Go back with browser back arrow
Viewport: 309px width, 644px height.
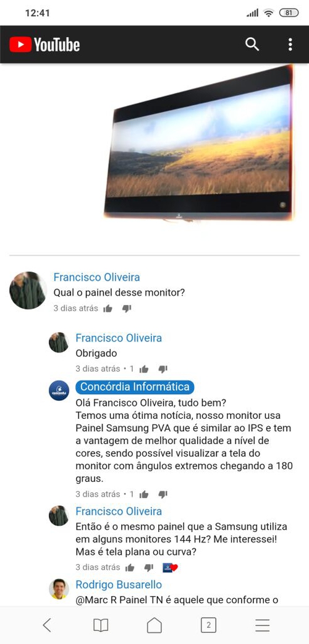pyautogui.click(x=47, y=625)
